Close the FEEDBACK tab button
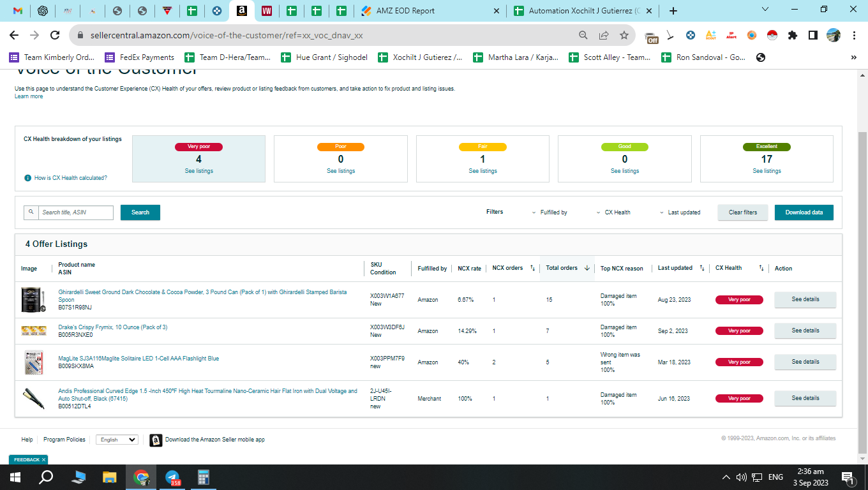The height and width of the screenshot is (490, 868). click(x=43, y=459)
